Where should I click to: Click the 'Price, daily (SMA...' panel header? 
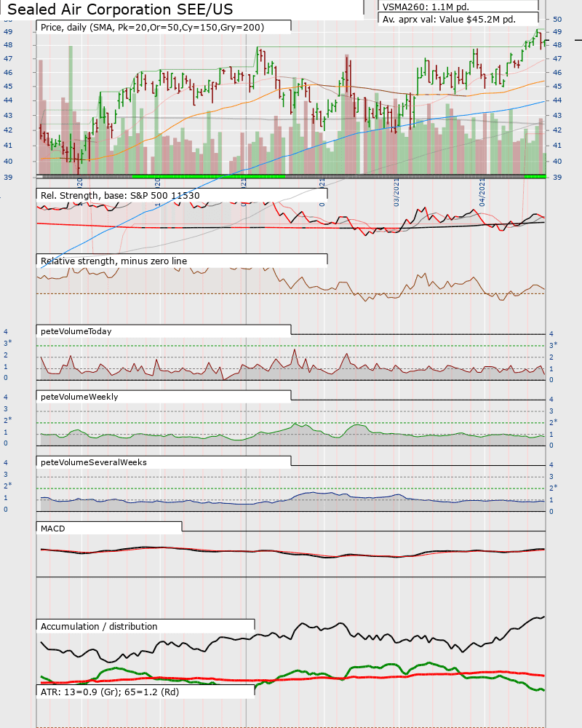click(152, 28)
